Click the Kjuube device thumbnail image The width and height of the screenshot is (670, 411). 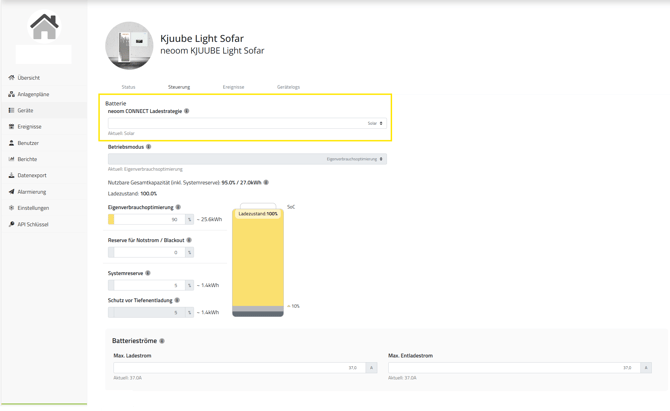[129, 46]
